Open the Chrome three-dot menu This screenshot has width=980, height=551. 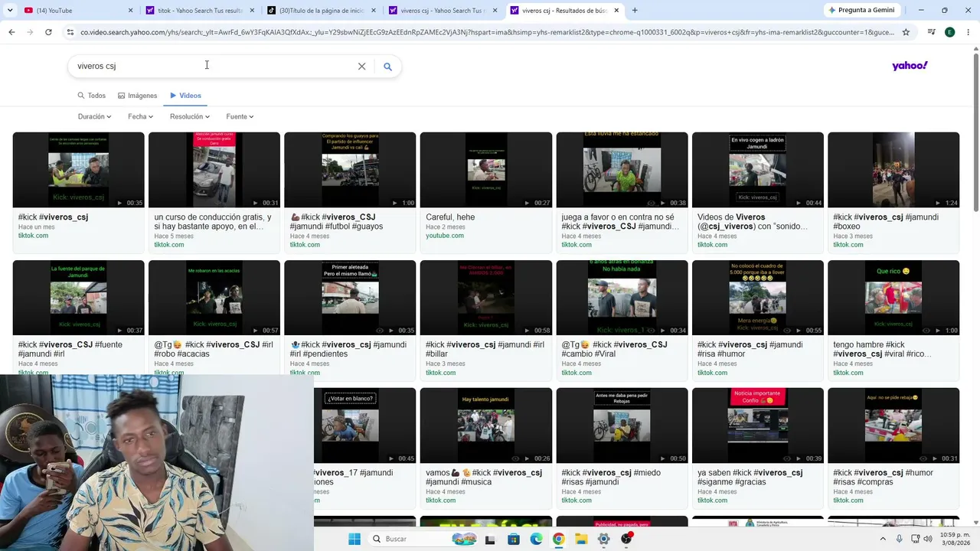click(x=968, y=32)
